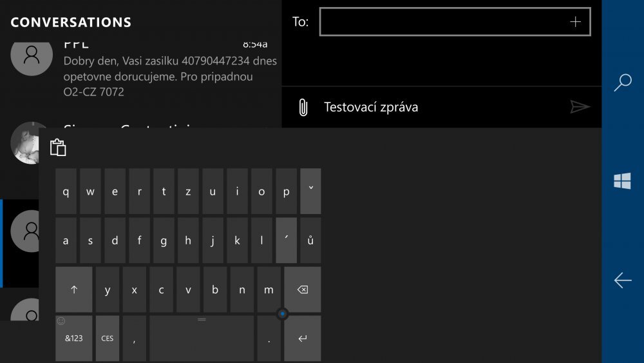
Task: Tap the v key
Action: click(x=188, y=289)
